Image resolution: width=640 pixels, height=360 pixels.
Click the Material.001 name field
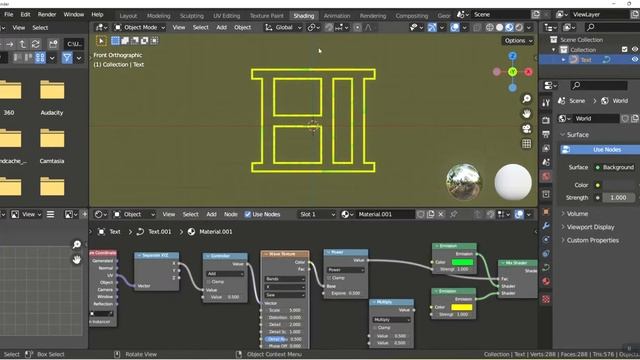[x=385, y=214]
